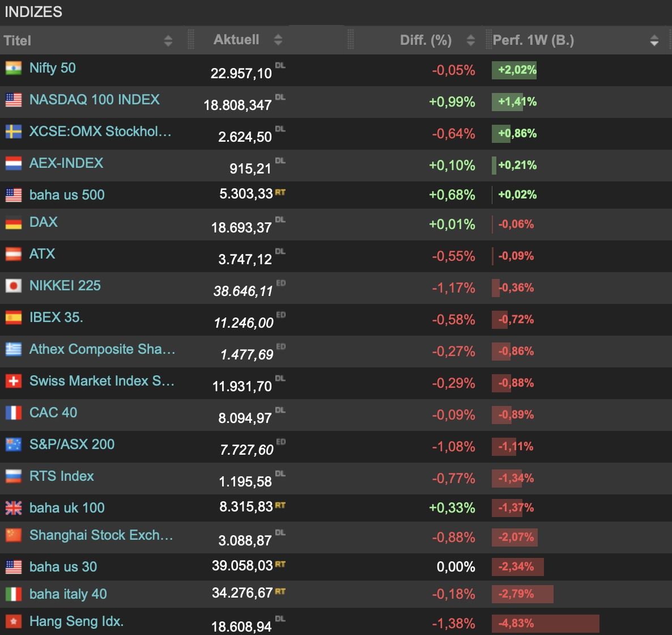
Task: Click the Hong Kong flag beside Hang Seng
Action: pos(14,621)
